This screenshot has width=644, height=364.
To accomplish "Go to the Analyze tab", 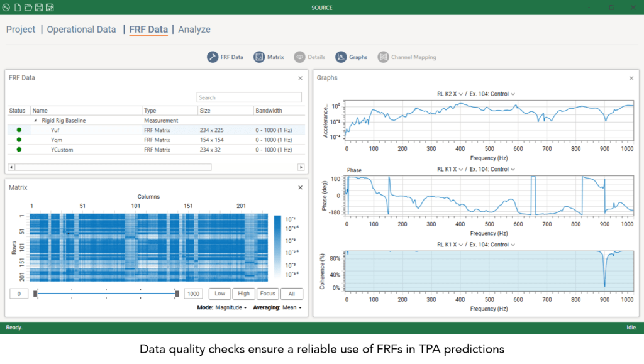I will [x=194, y=30].
